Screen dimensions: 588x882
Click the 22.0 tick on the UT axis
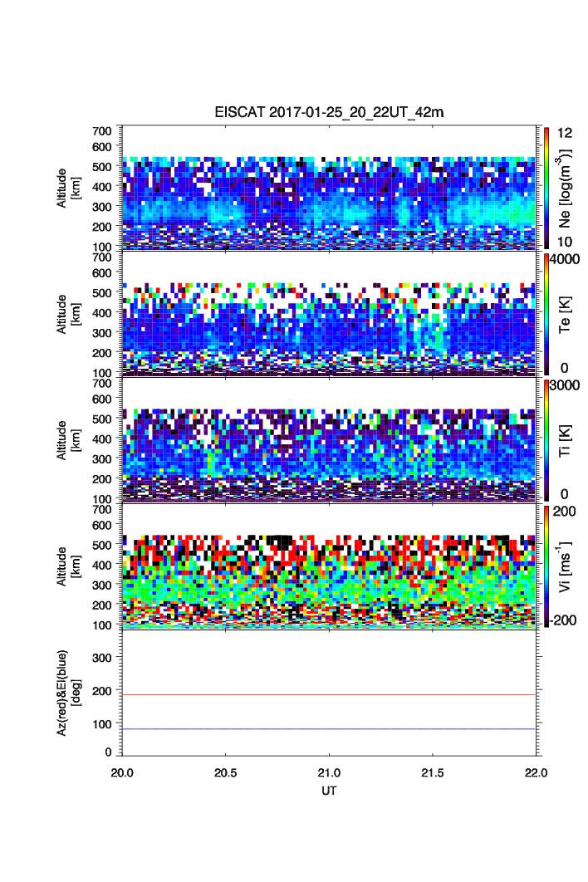536,772
